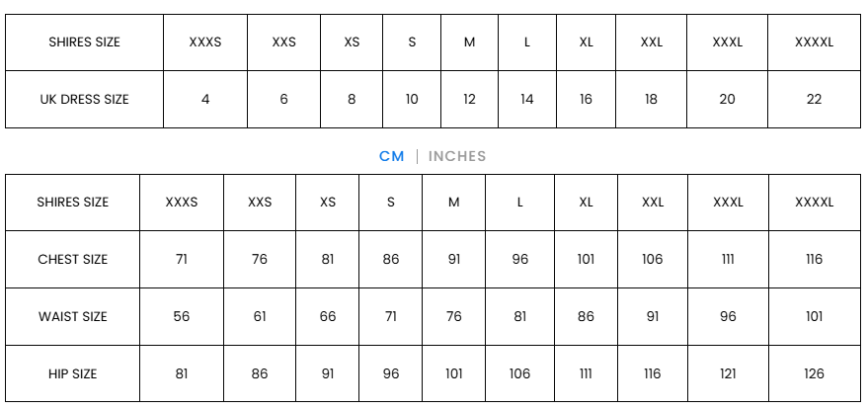
Task: Switch measurements to INCHES
Action: [x=456, y=156]
